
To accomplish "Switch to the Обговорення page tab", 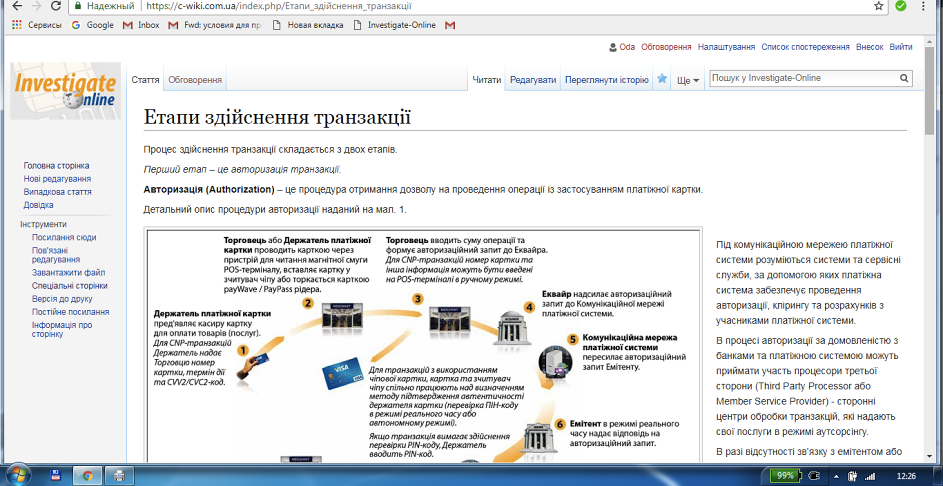I will point(195,79).
